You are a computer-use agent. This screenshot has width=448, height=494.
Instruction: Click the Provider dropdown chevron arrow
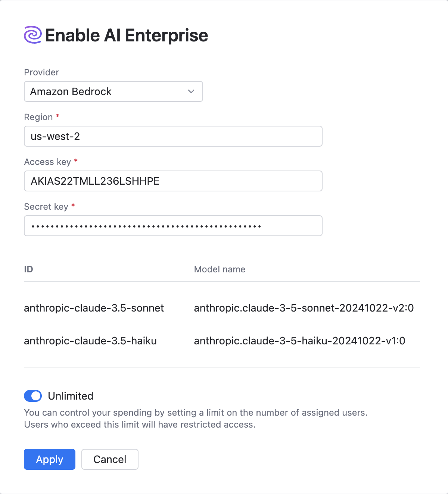[x=191, y=91]
